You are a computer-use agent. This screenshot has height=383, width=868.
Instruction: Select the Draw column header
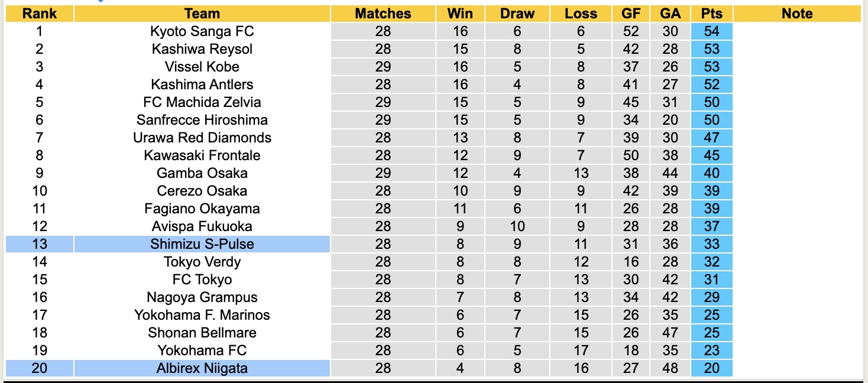coord(517,14)
